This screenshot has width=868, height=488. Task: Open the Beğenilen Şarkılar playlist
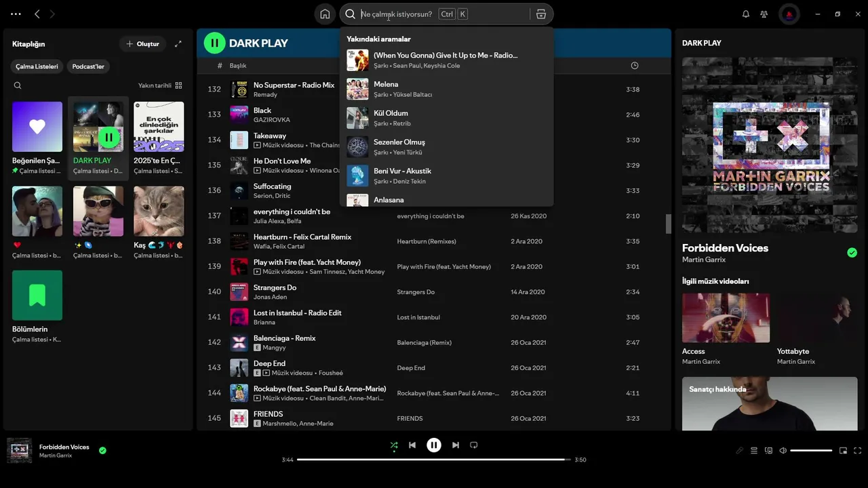pos(37,138)
